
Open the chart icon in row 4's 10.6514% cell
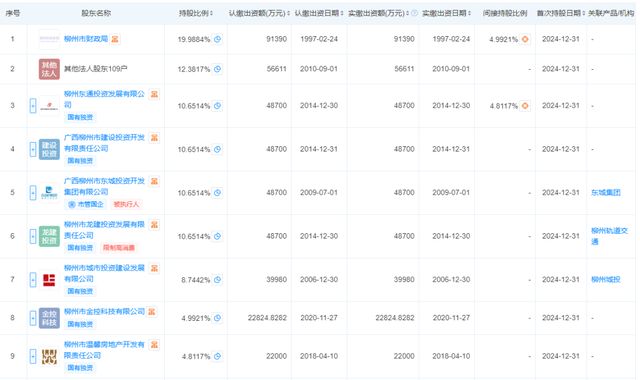click(218, 149)
